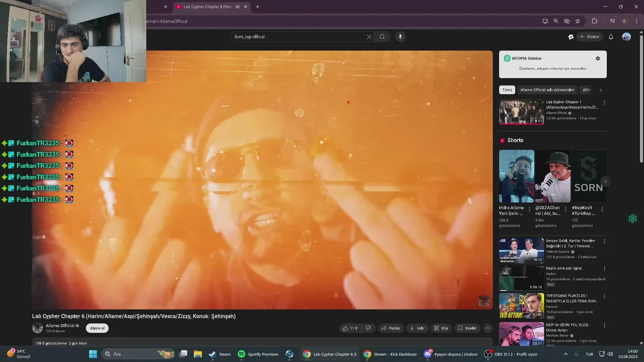This screenshot has width=644, height=362.
Task: Dislike the video with thumbs down
Action: tap(368, 328)
